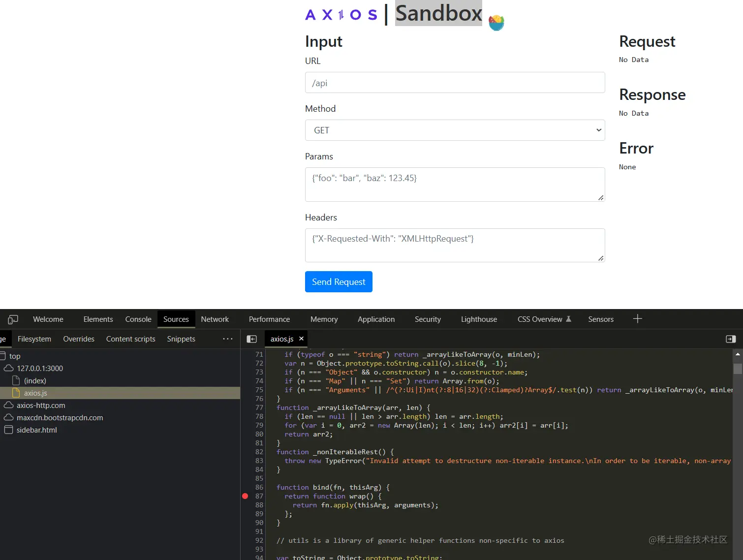The image size is (743, 560).
Task: Focus the Headers textarea
Action: click(455, 245)
